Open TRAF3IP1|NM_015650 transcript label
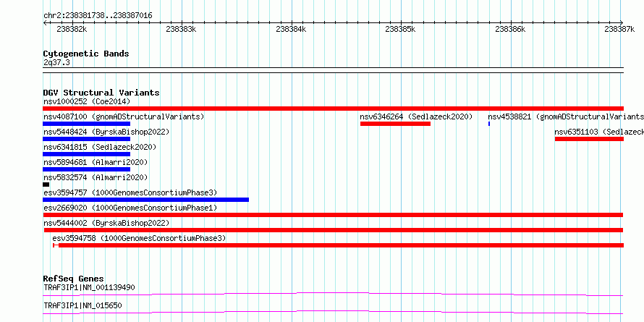The height and width of the screenshot is (322, 644). (82, 305)
